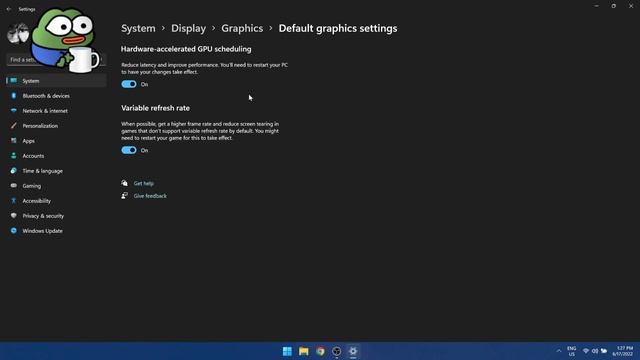Open the Get help link

pos(144,184)
